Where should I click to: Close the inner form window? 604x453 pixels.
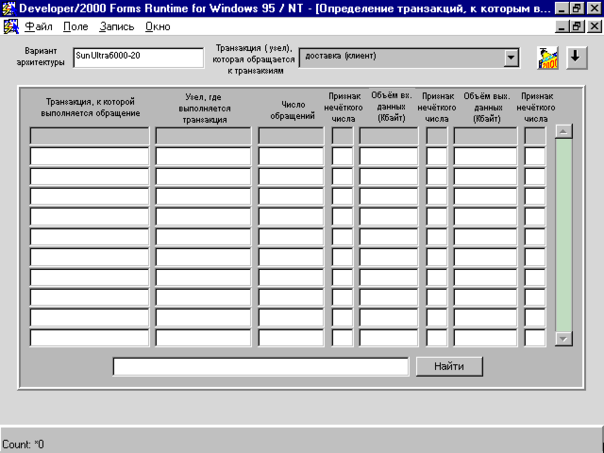[594, 26]
